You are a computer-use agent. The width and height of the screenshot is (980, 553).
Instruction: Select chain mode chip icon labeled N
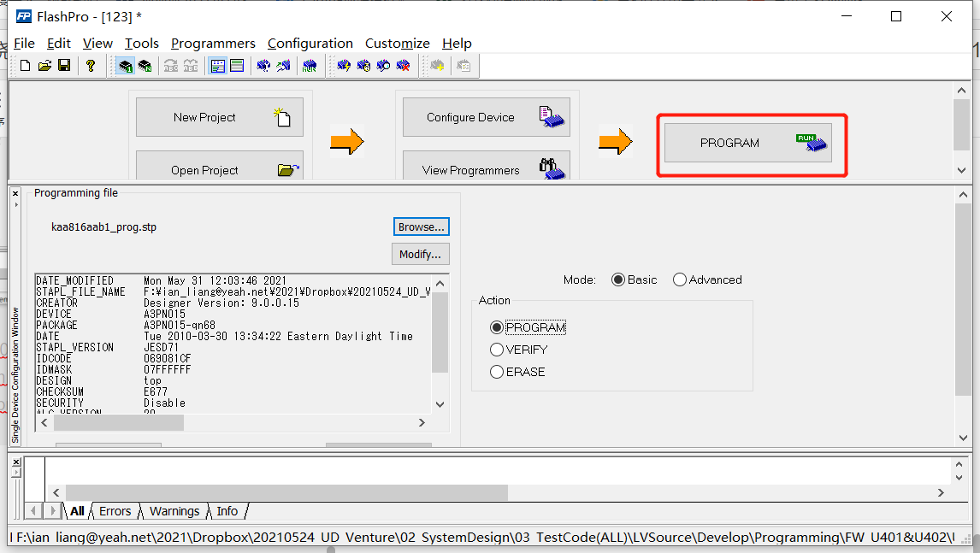(x=145, y=66)
